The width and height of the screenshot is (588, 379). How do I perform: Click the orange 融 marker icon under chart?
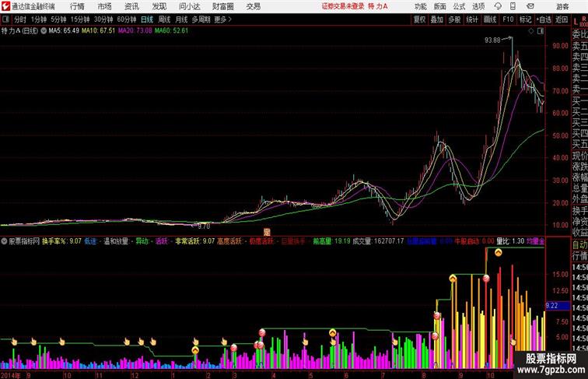[x=267, y=232]
